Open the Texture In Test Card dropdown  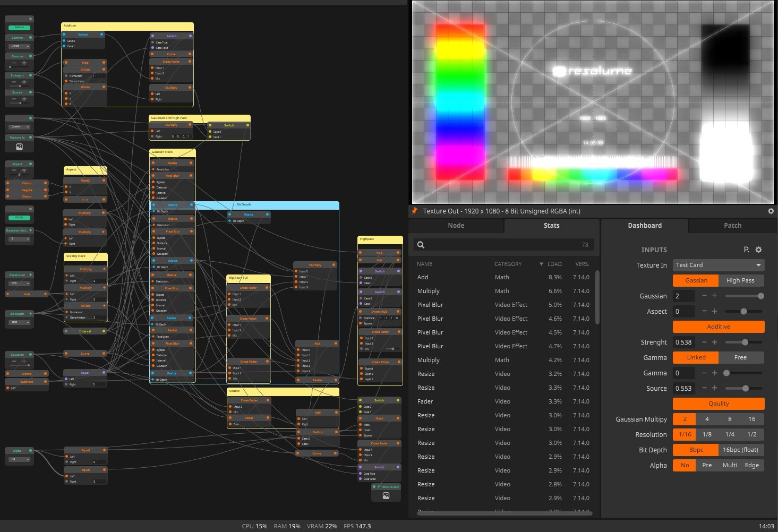tap(718, 265)
